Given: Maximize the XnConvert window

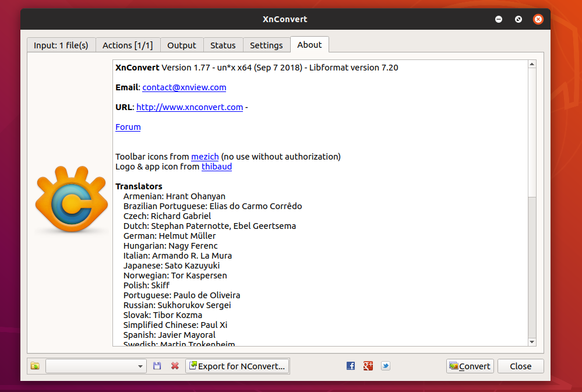Looking at the screenshot, I should coord(518,19).
